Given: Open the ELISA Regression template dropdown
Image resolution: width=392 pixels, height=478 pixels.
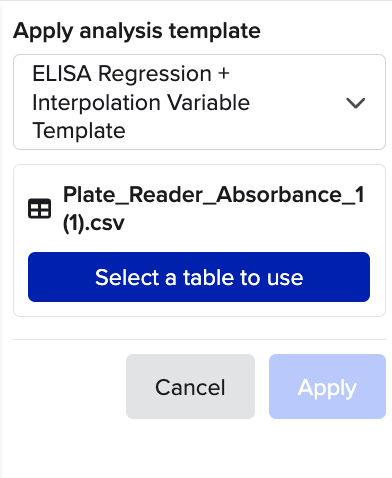Looking at the screenshot, I should coord(199,102).
